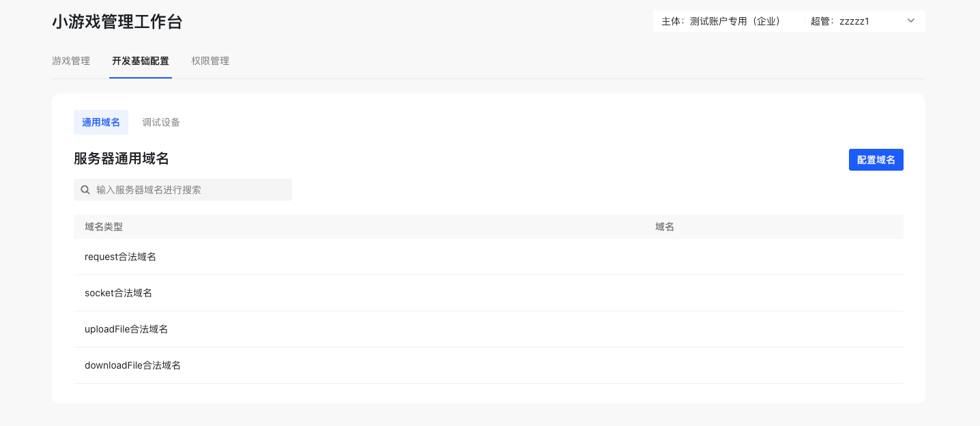Screen dimensions: 980x426
Task: Select the 开发基础配置 tab
Action: click(141, 61)
